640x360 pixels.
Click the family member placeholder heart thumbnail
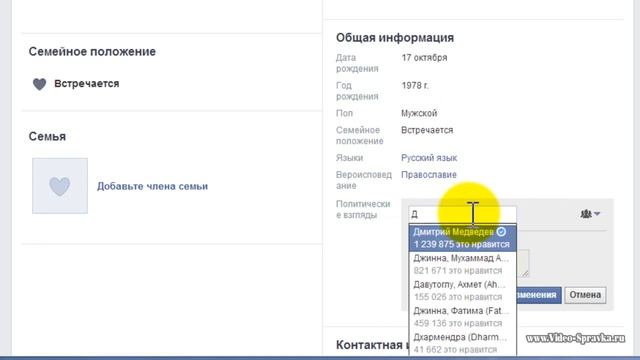pos(60,186)
